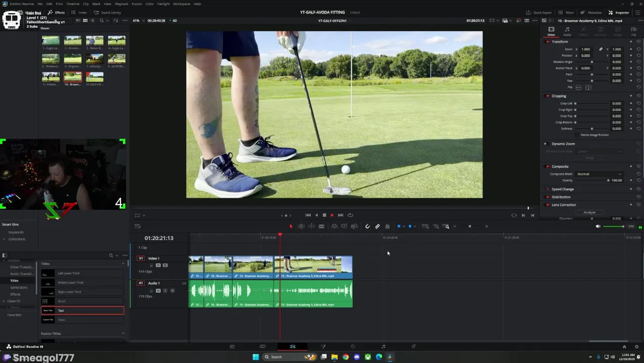644x363 pixels.
Task: Open the marker color dropdown arrow
Action: [x=415, y=226]
